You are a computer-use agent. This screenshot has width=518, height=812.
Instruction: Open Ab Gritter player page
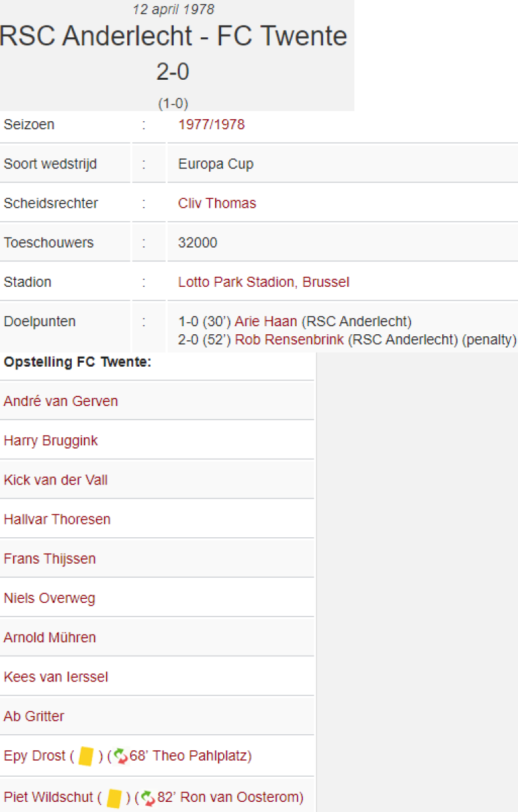[34, 716]
